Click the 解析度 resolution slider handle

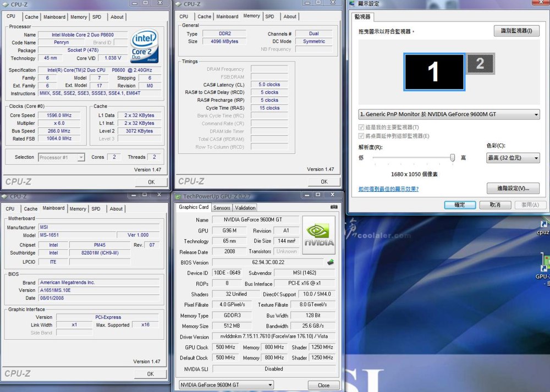pyautogui.click(x=453, y=158)
